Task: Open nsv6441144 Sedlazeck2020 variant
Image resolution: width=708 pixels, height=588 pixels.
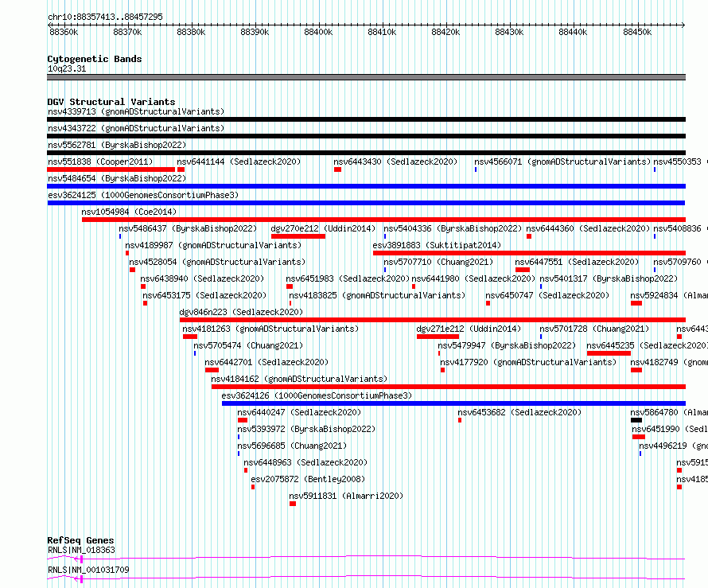Action: [239, 162]
